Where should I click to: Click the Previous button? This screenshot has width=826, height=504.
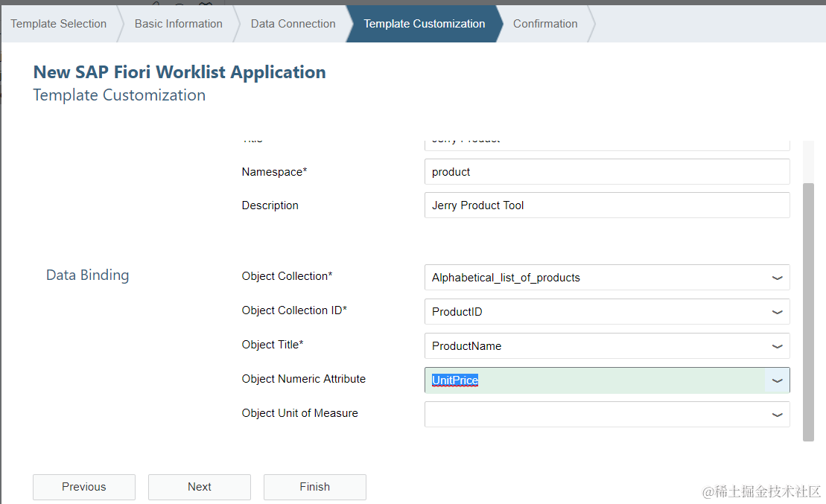click(x=83, y=487)
